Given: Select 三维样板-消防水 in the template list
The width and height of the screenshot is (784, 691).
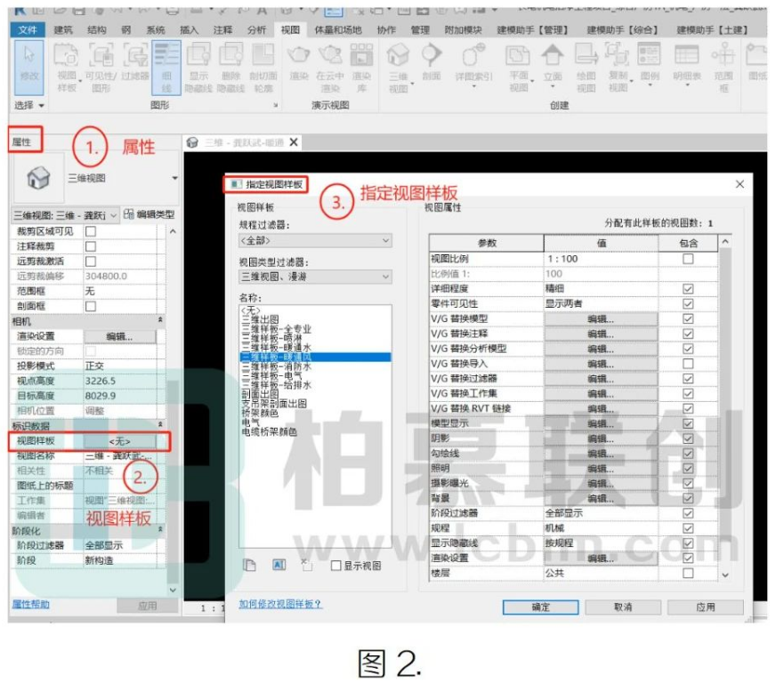Looking at the screenshot, I should pos(277,366).
